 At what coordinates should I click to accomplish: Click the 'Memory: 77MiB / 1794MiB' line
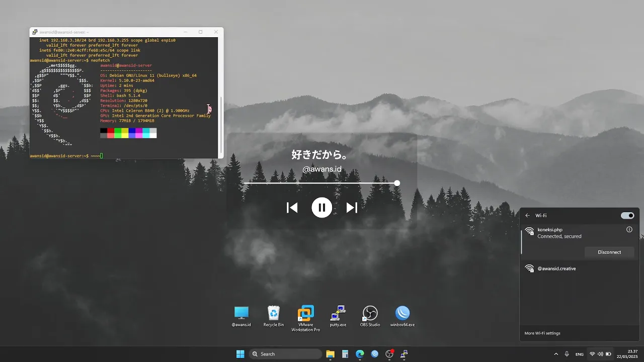127,121
